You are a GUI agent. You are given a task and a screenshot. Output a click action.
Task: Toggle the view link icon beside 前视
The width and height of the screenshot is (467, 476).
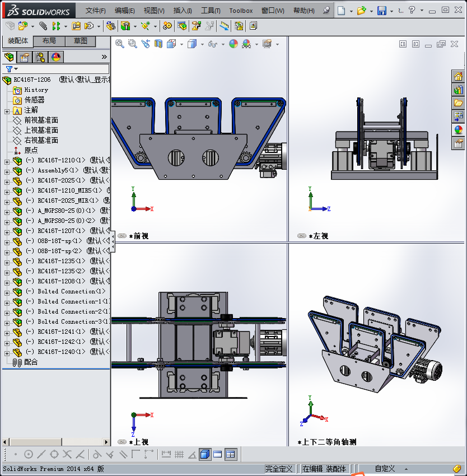click(122, 236)
